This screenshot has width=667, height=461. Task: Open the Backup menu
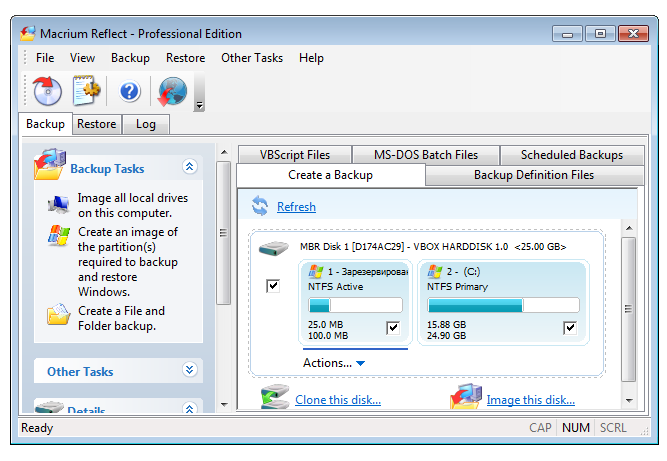coord(131,58)
